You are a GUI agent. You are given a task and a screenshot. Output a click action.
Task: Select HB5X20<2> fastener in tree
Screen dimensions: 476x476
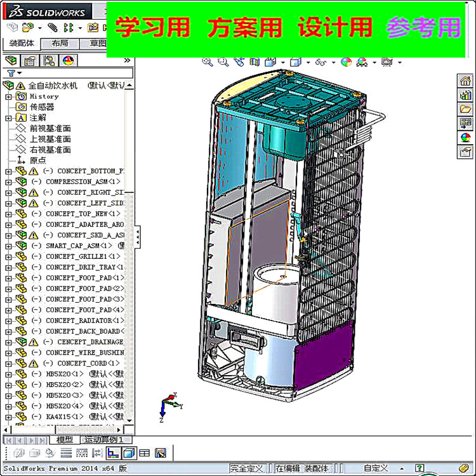64,385
